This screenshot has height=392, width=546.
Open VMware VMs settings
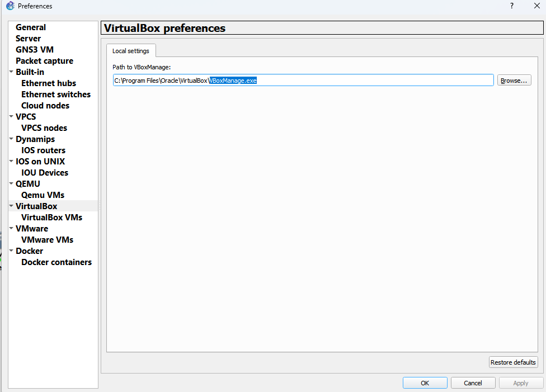pyautogui.click(x=47, y=239)
